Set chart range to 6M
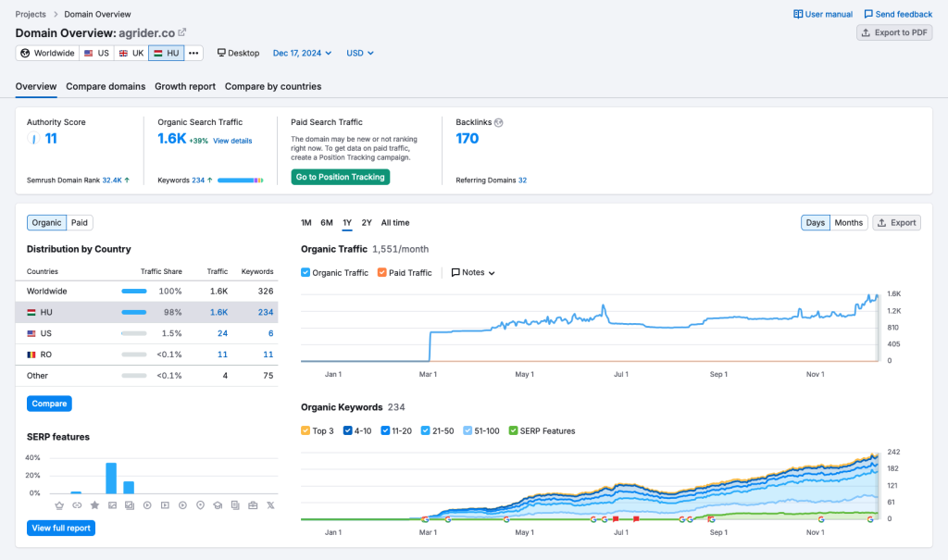The height and width of the screenshot is (560, 948). [x=327, y=222]
